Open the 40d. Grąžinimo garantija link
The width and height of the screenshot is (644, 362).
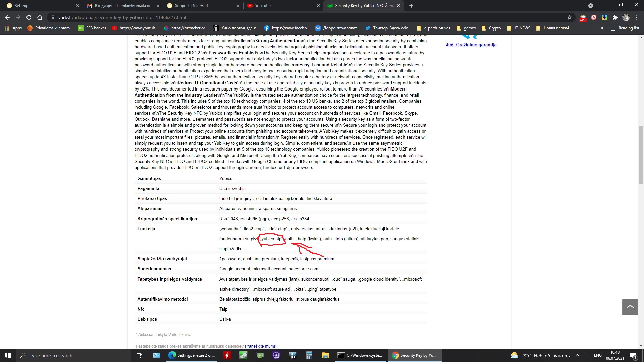click(x=471, y=45)
